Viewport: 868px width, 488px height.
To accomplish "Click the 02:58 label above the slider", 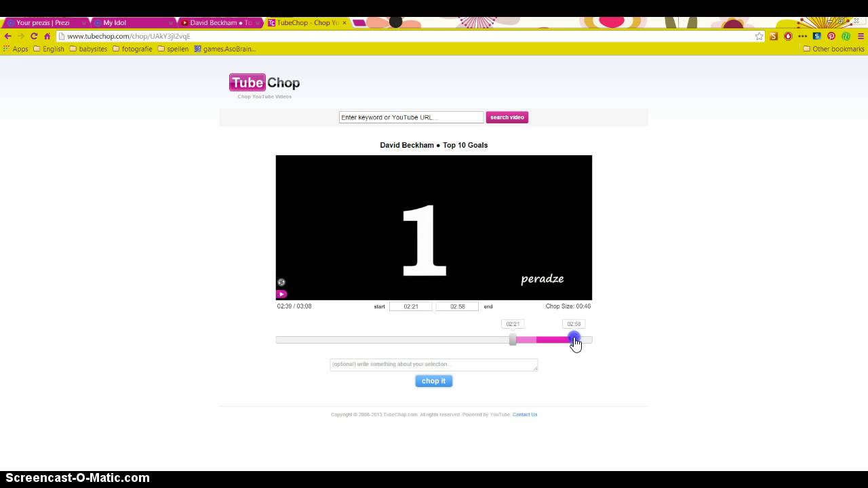I will click(574, 324).
